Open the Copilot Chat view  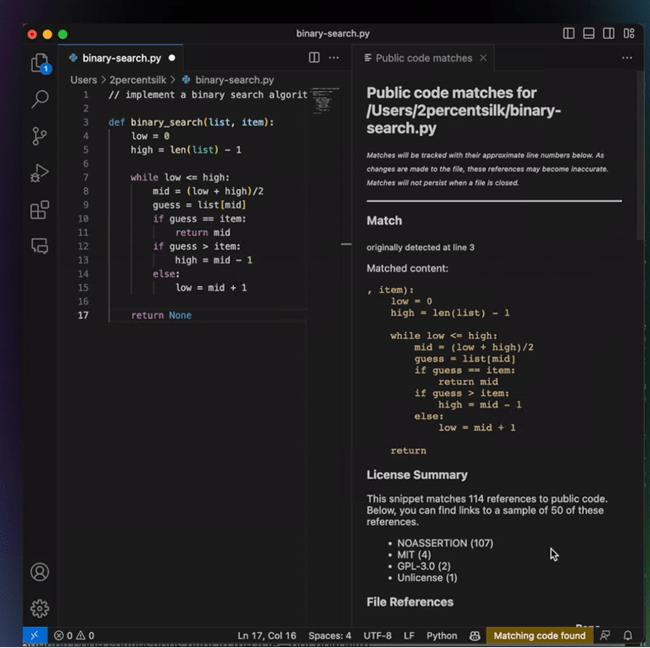pyautogui.click(x=40, y=245)
